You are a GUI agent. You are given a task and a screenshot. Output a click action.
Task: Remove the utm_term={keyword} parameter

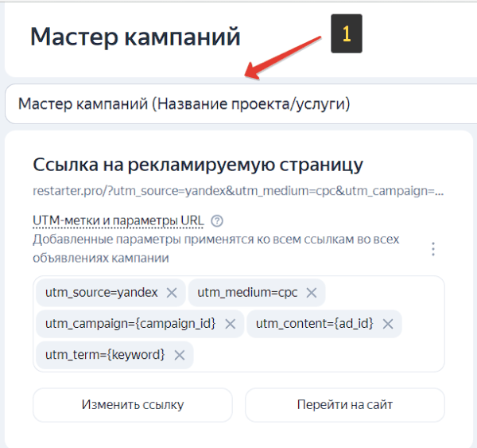coord(179,355)
